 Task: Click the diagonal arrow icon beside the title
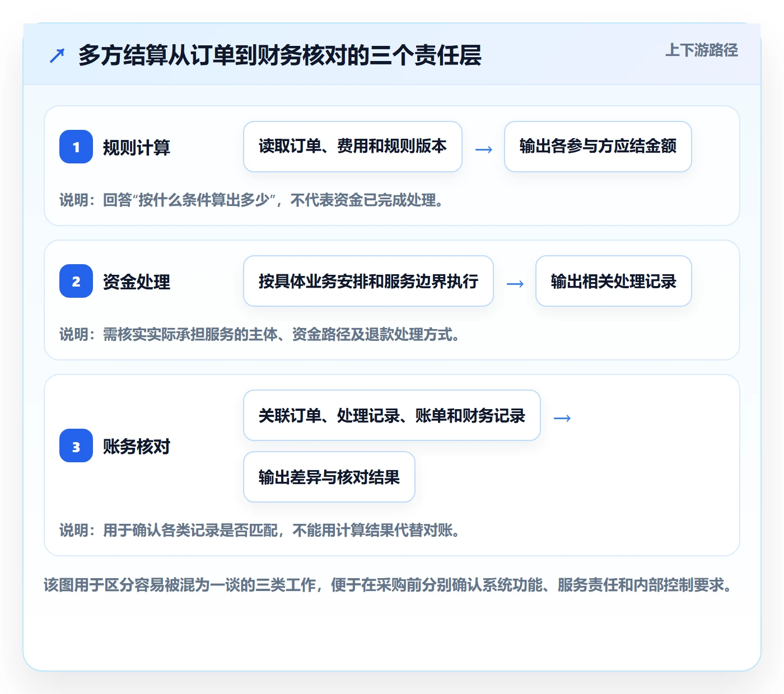click(x=57, y=55)
